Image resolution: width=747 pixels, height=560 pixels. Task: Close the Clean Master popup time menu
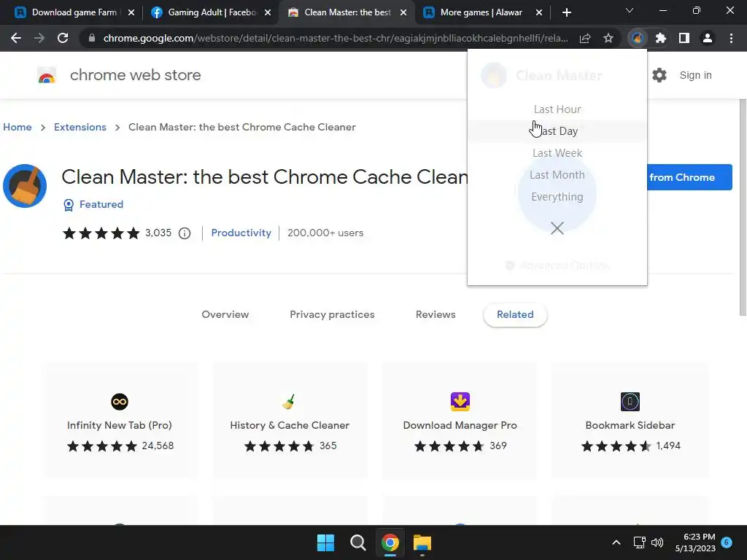tap(557, 228)
